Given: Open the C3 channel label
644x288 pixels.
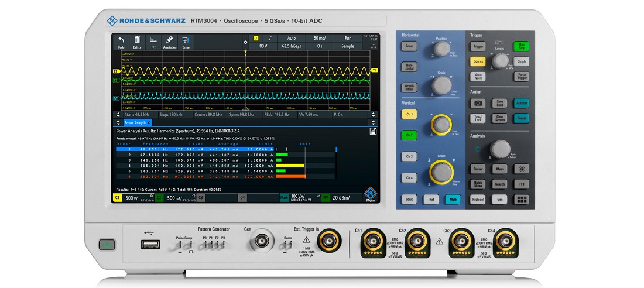Looking at the screenshot, I should [201, 198].
